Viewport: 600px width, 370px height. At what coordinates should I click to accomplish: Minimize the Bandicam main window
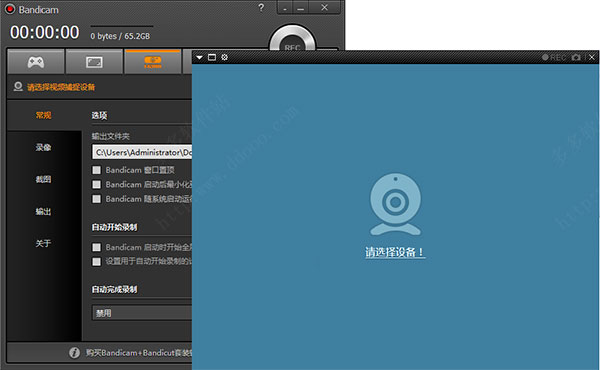[301, 8]
